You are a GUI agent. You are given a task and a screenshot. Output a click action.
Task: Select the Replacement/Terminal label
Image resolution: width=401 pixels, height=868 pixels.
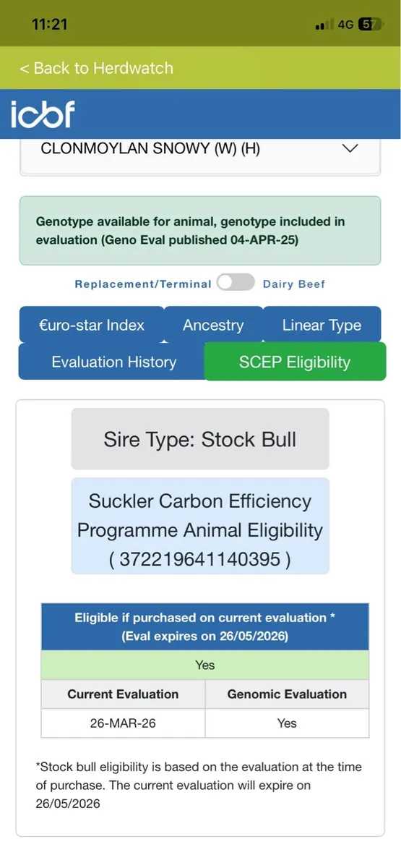click(143, 284)
